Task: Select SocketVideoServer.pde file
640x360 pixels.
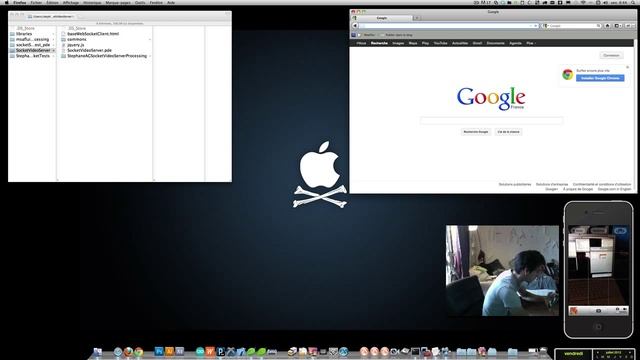Action: pos(89,50)
